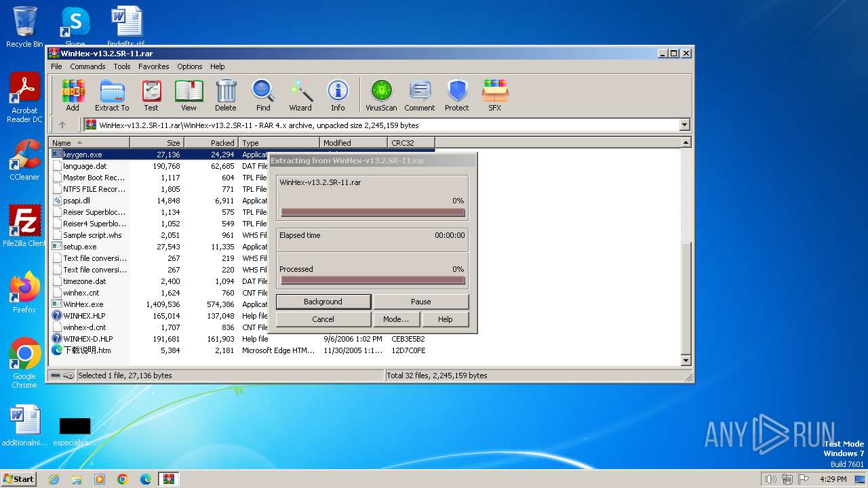Go up one folder level
This screenshot has width=868, height=488.
point(62,125)
